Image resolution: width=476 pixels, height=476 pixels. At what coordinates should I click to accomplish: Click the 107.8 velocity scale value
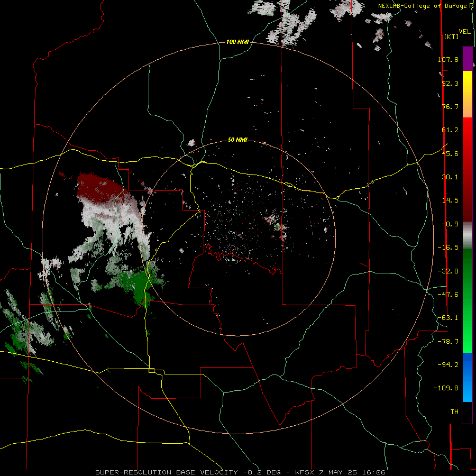pyautogui.click(x=448, y=59)
